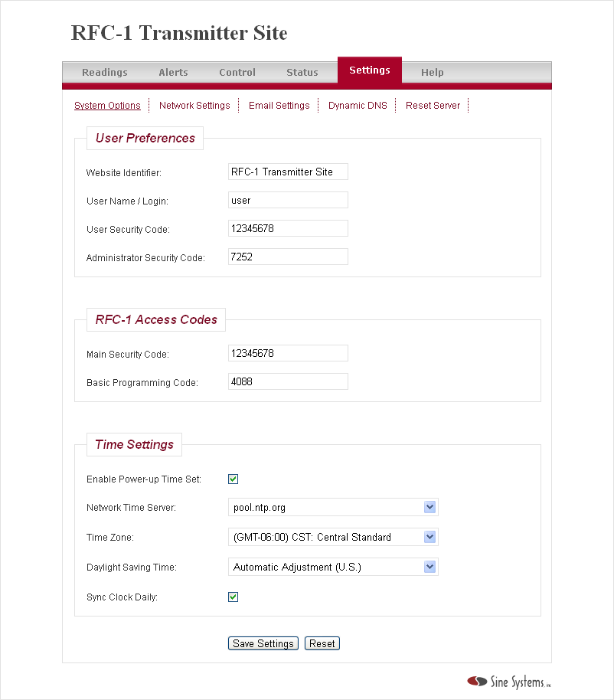Image resolution: width=614 pixels, height=700 pixels.
Task: Click the Administrator Security Code field
Action: pyautogui.click(x=288, y=257)
